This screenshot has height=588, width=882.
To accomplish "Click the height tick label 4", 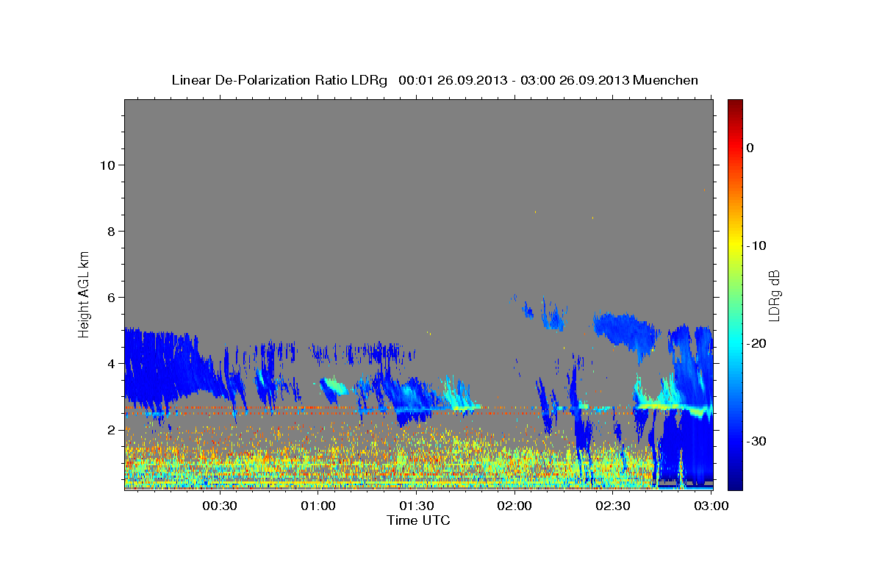I will click(x=110, y=363).
